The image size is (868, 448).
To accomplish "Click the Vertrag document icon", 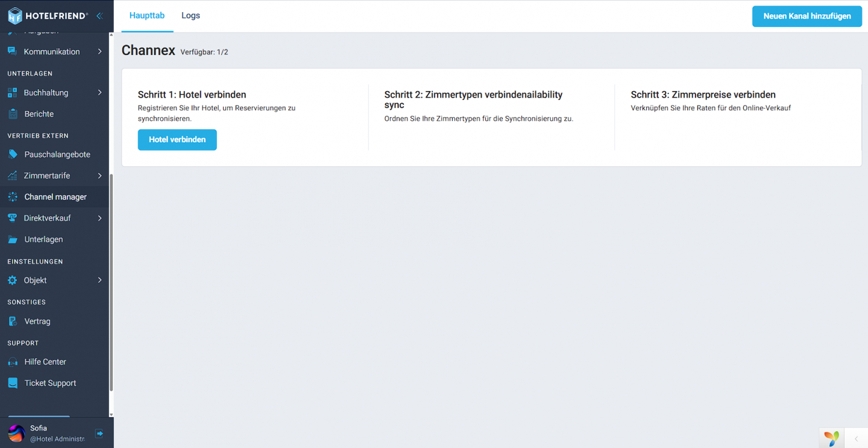I will [x=12, y=321].
